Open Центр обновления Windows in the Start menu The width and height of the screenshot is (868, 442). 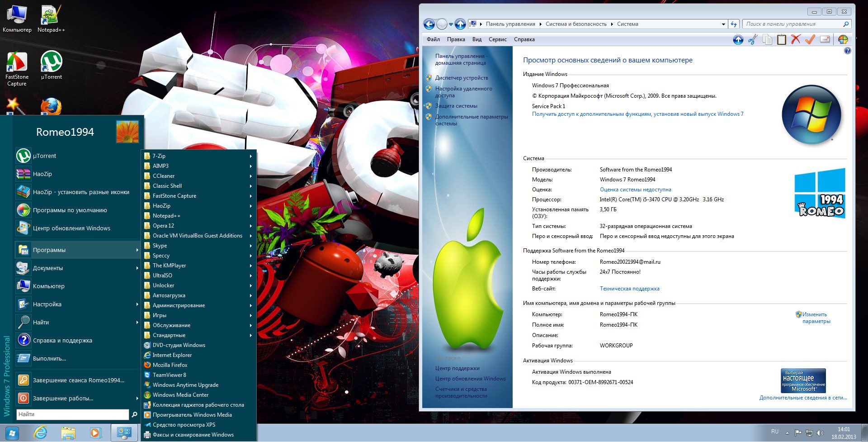pyautogui.click(x=77, y=228)
